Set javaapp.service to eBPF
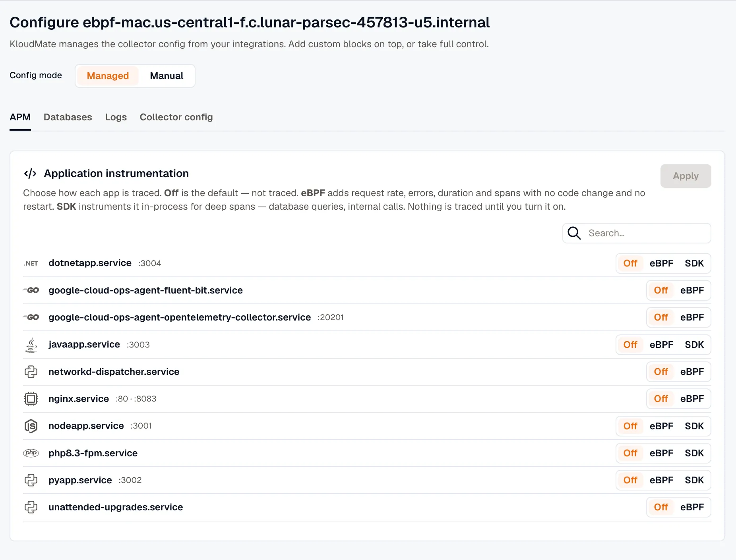This screenshot has width=736, height=560. click(661, 345)
